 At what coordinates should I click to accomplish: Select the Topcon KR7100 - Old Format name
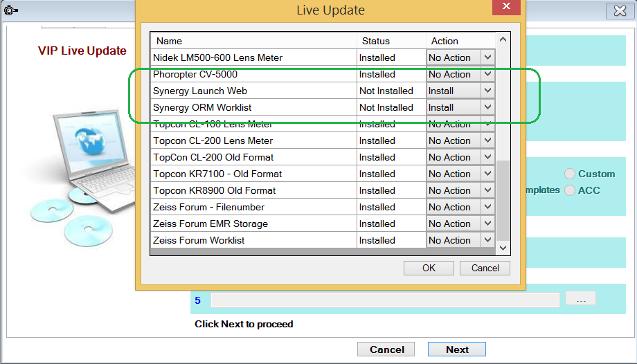click(x=217, y=174)
